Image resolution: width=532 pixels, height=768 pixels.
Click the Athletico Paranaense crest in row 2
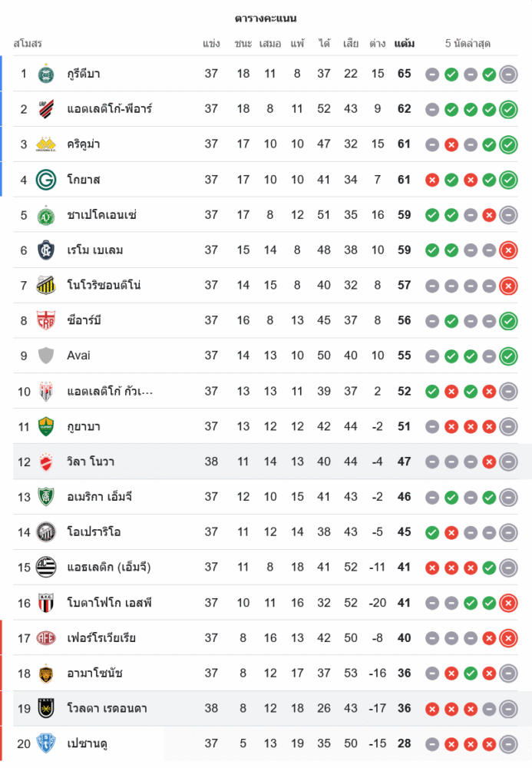[x=46, y=109]
